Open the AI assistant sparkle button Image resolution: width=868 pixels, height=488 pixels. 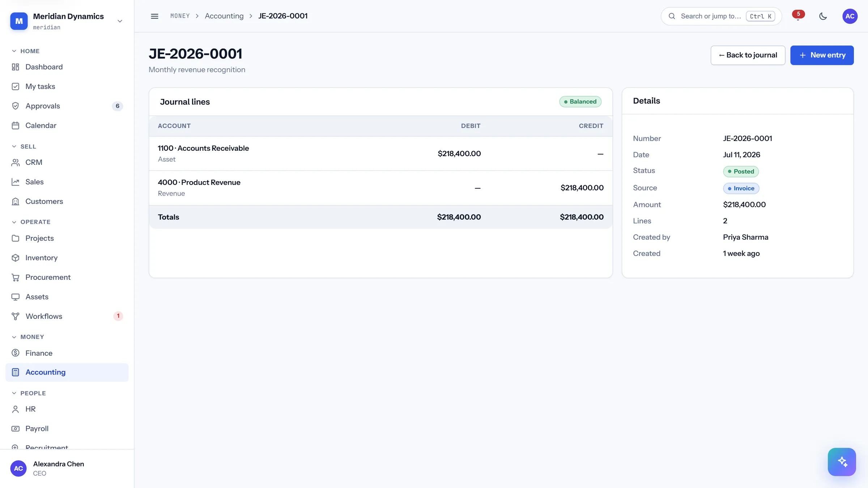(842, 462)
